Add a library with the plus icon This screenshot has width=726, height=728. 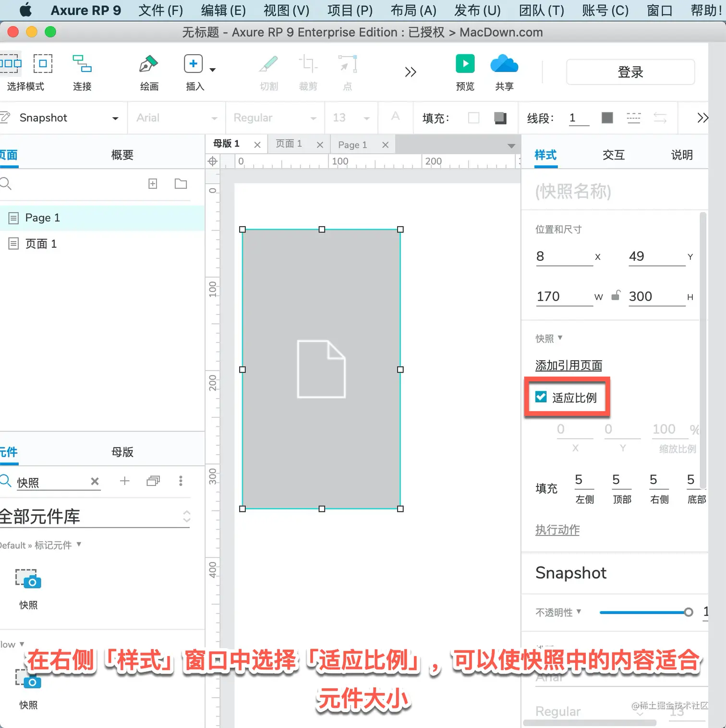pos(125,481)
